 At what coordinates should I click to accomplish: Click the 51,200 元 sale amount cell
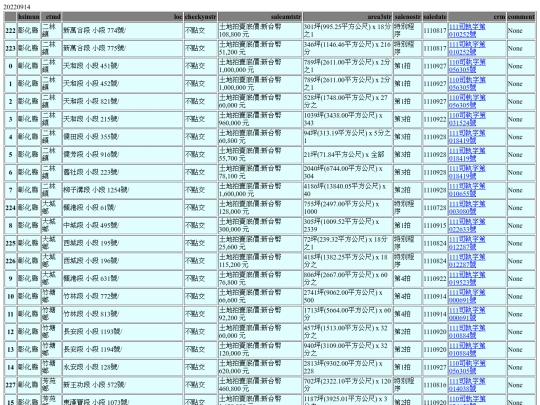point(260,49)
